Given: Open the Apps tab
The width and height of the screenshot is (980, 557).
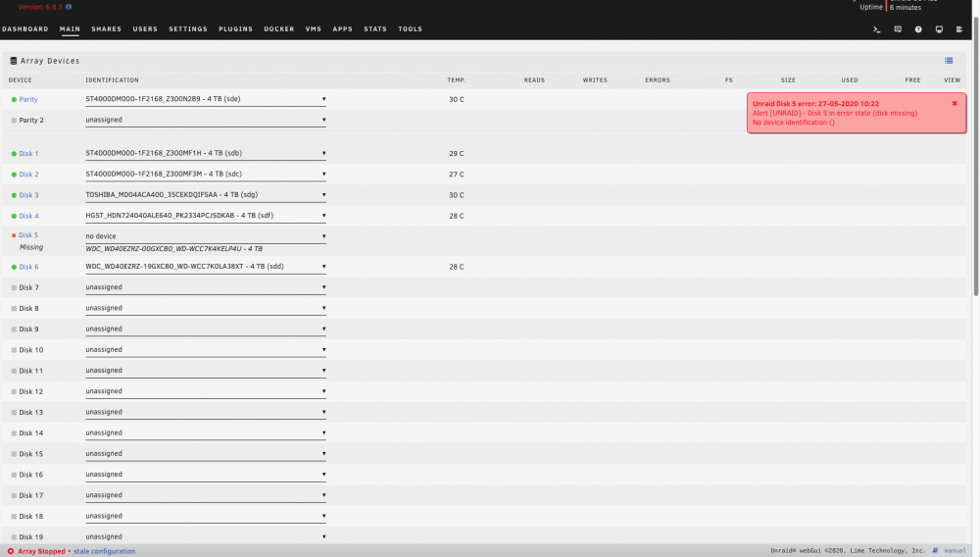Looking at the screenshot, I should click(x=342, y=29).
